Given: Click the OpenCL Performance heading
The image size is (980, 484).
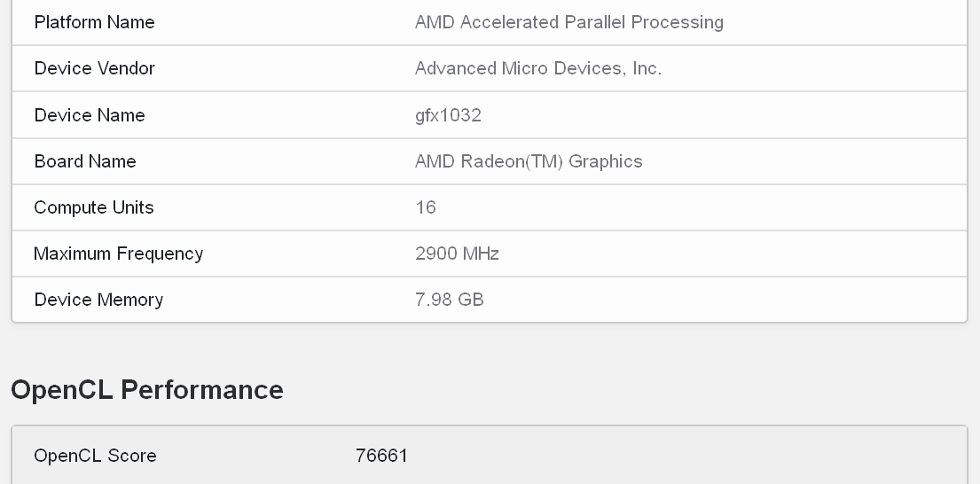Looking at the screenshot, I should (147, 390).
